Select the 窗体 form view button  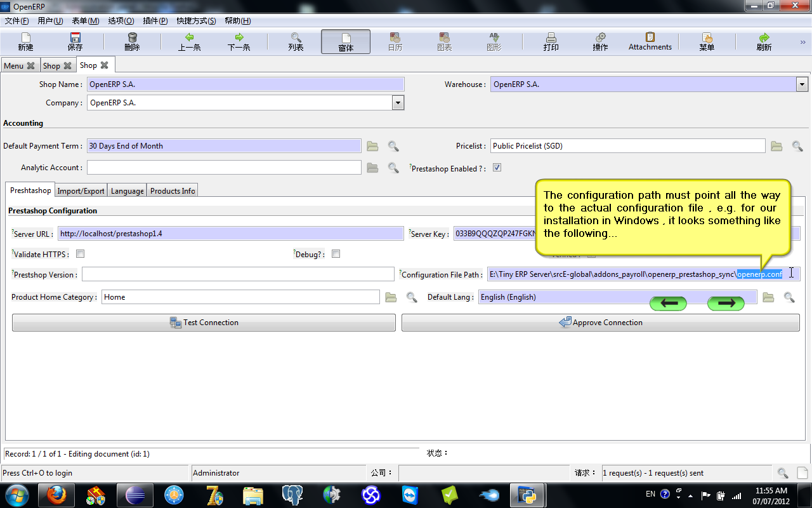[346, 42]
